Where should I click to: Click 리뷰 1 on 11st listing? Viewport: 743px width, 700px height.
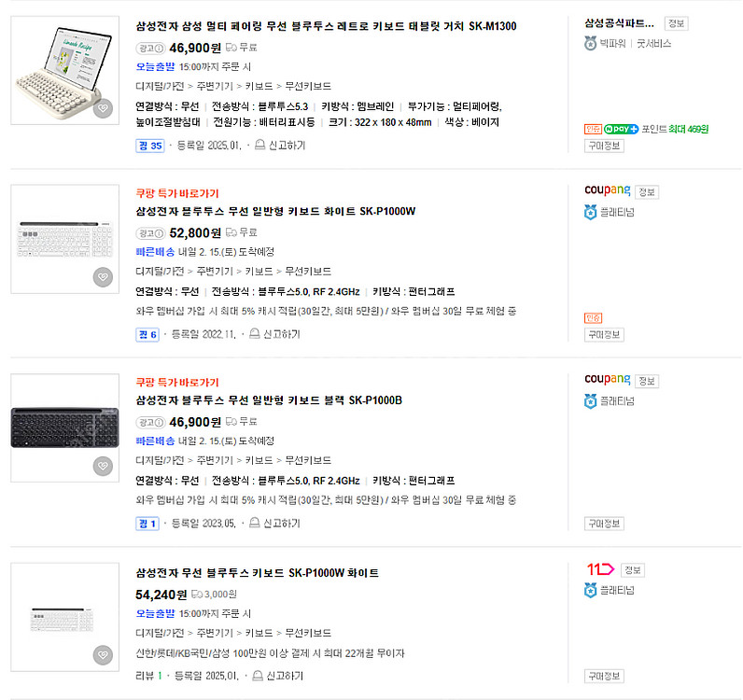click(x=148, y=676)
